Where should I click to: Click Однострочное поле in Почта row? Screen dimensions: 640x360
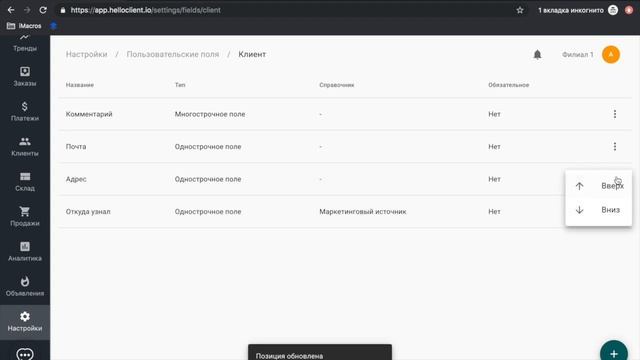(x=208, y=147)
